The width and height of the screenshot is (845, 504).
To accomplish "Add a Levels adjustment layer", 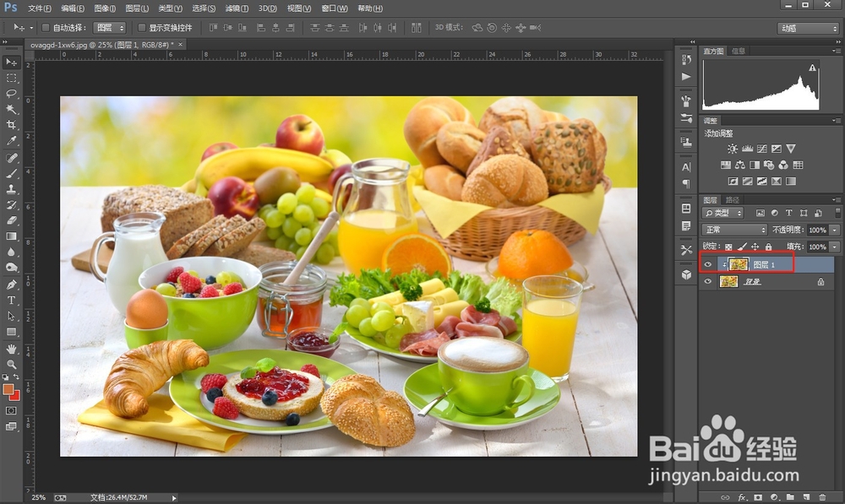I will tap(747, 149).
